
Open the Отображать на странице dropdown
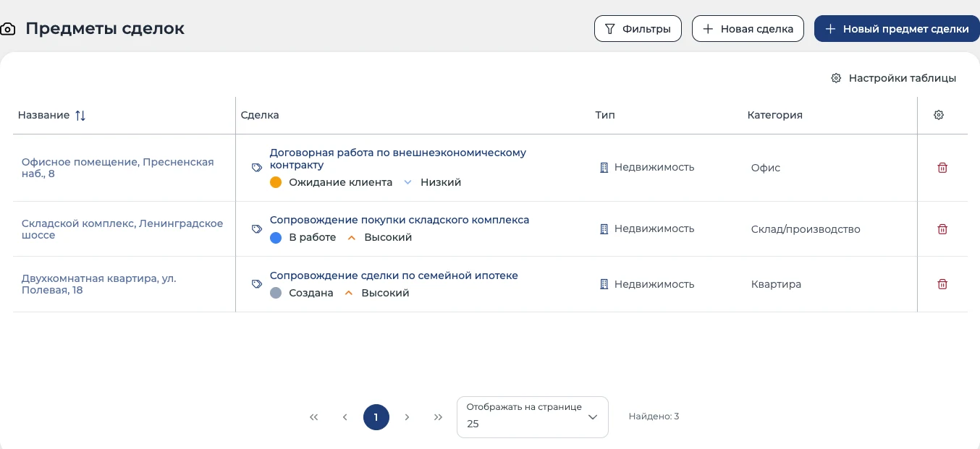(x=533, y=417)
